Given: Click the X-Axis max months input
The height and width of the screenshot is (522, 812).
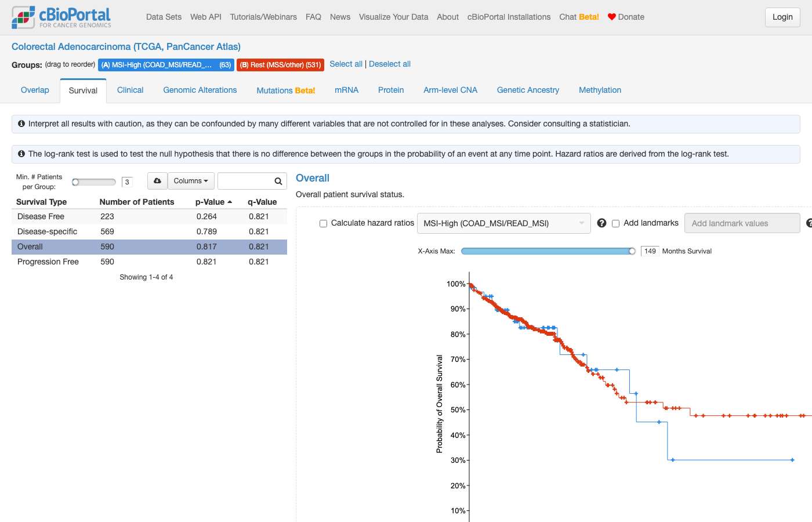Looking at the screenshot, I should coord(650,251).
